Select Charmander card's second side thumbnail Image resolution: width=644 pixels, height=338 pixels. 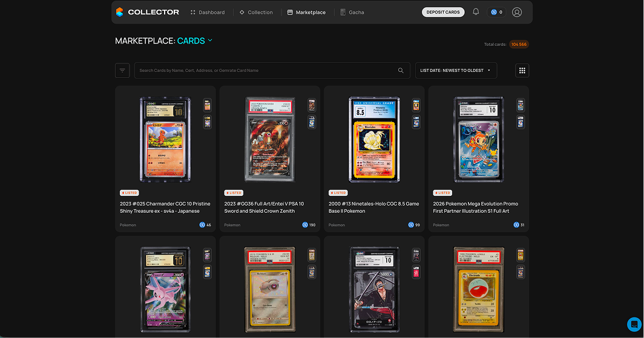point(208,122)
